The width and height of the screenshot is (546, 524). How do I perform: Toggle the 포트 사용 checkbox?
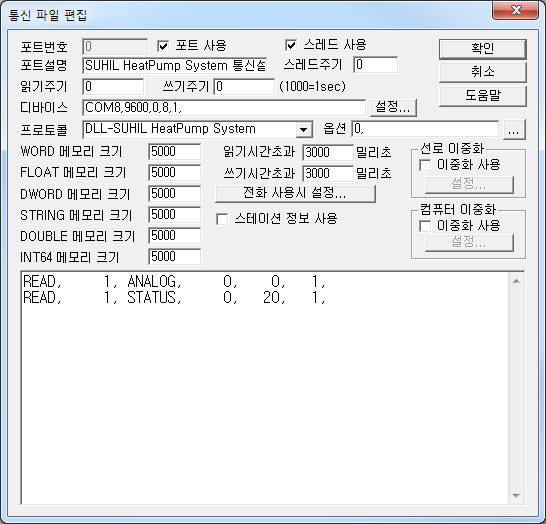[x=163, y=46]
